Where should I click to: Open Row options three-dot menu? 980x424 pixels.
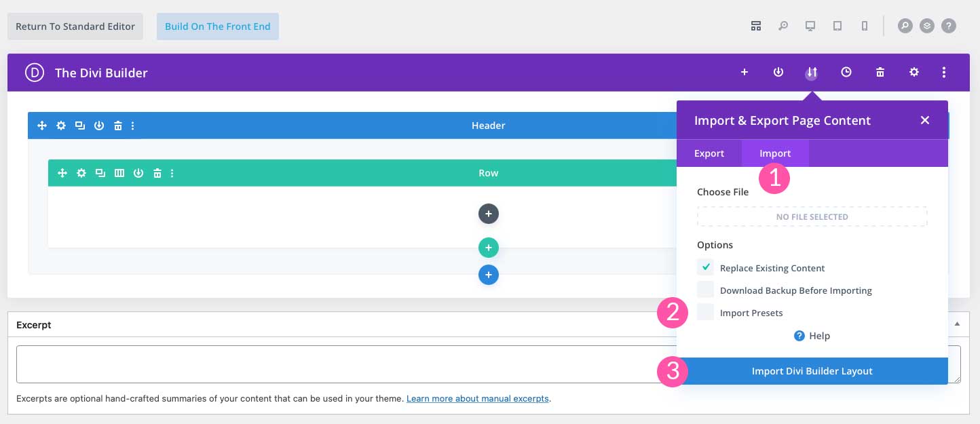(x=172, y=173)
